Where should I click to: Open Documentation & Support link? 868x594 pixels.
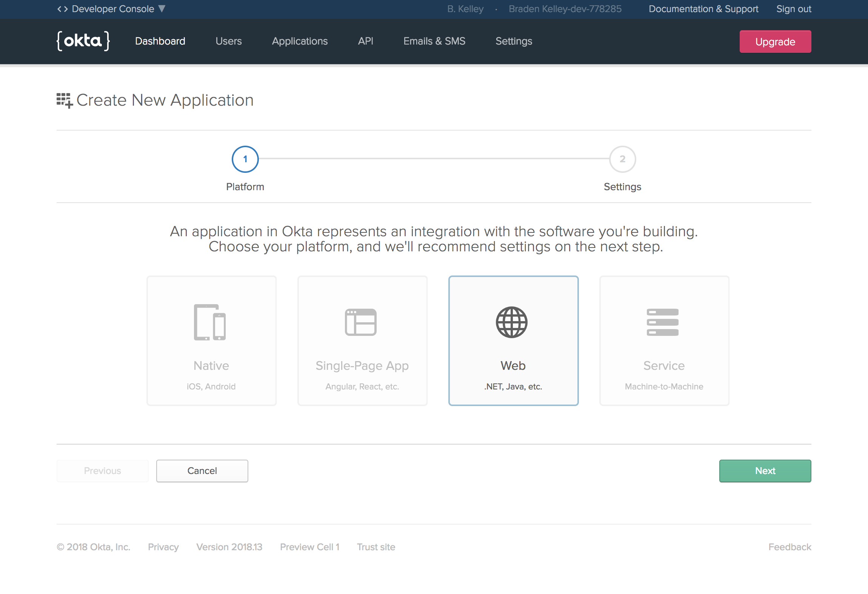[x=703, y=9]
